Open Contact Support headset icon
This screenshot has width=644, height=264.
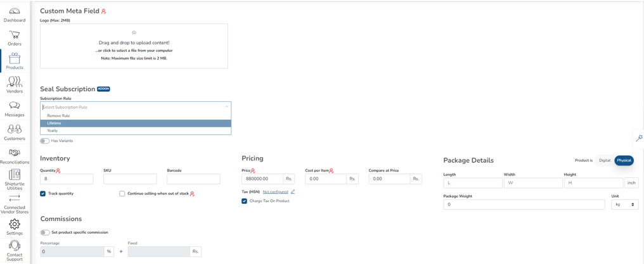(15, 245)
